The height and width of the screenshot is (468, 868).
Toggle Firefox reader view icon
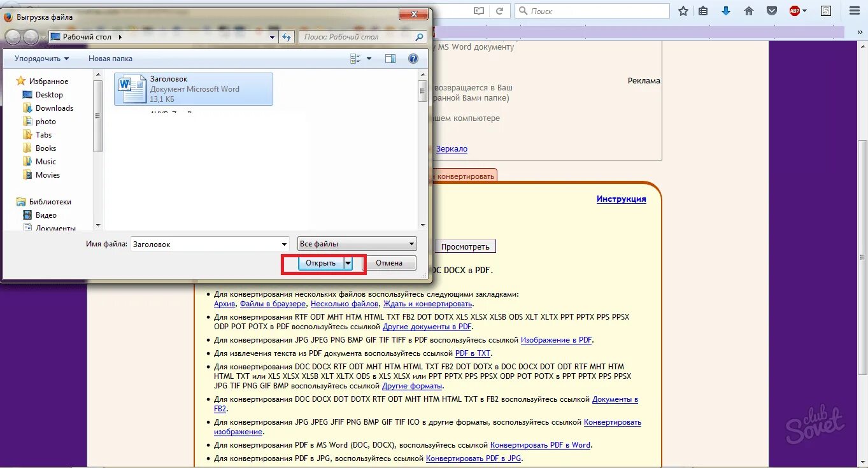pos(479,11)
